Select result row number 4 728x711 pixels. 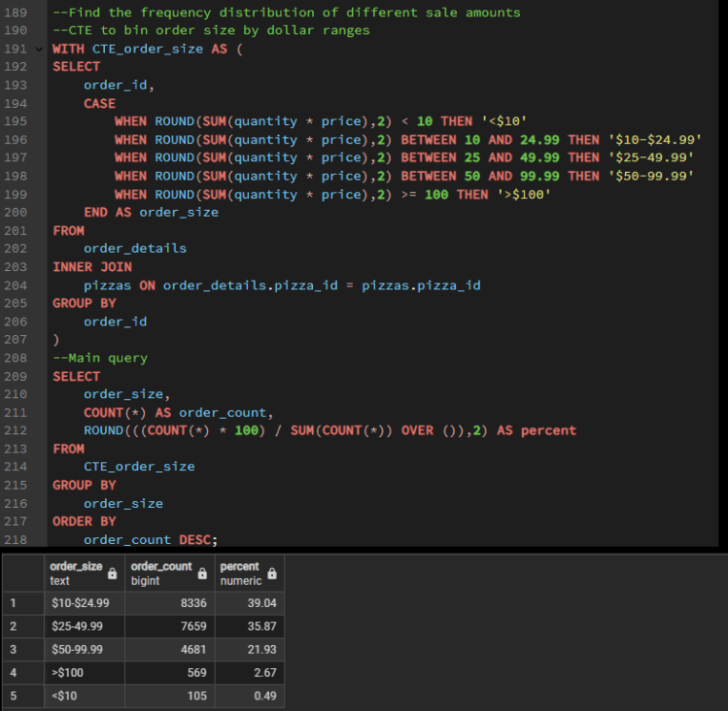pyautogui.click(x=15, y=671)
